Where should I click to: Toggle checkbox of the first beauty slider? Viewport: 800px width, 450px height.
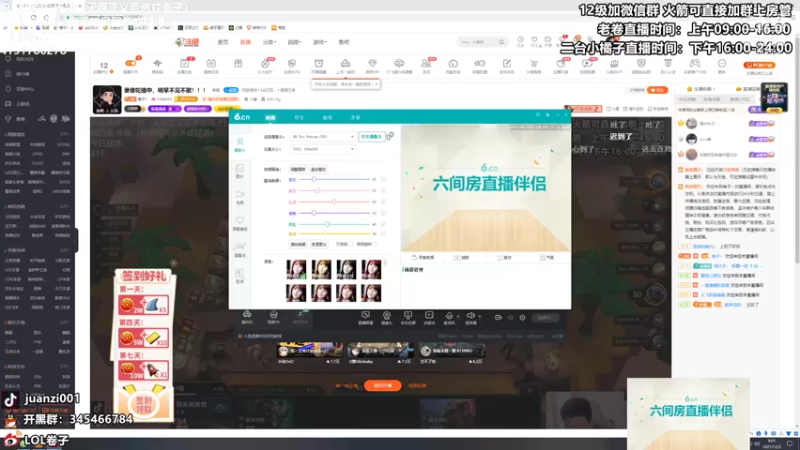point(383,180)
